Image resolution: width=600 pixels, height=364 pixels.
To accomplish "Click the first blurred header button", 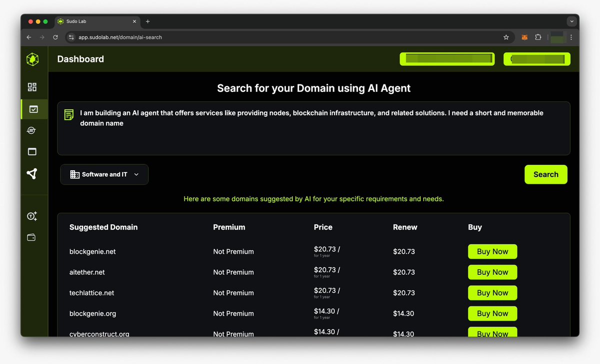I will tap(447, 59).
